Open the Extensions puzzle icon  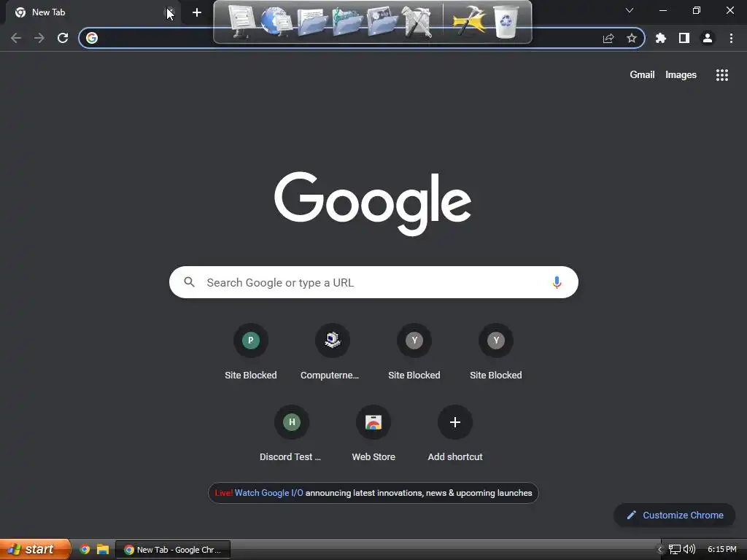click(x=661, y=38)
